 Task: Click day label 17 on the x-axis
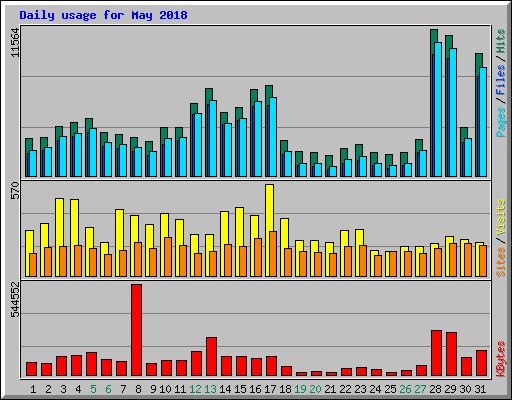point(270,389)
